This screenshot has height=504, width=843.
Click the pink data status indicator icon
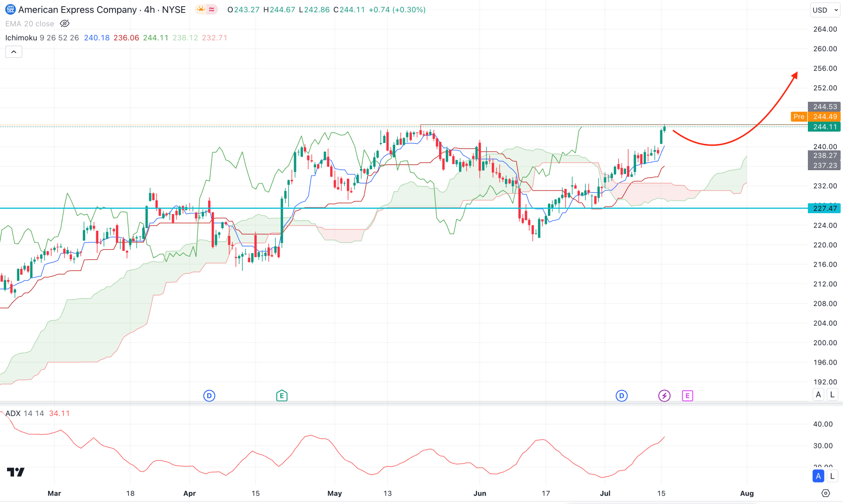pos(212,9)
